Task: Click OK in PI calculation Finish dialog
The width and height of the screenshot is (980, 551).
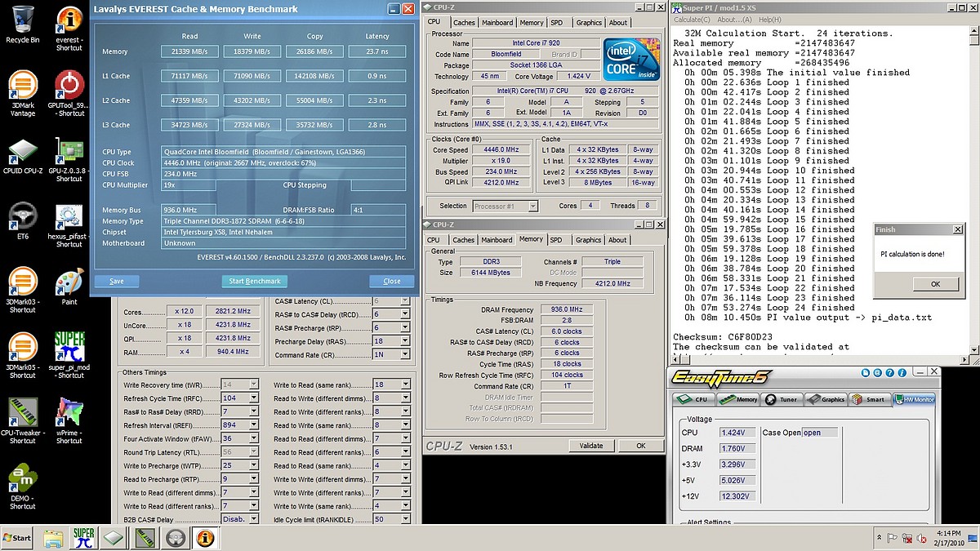Action: (935, 284)
